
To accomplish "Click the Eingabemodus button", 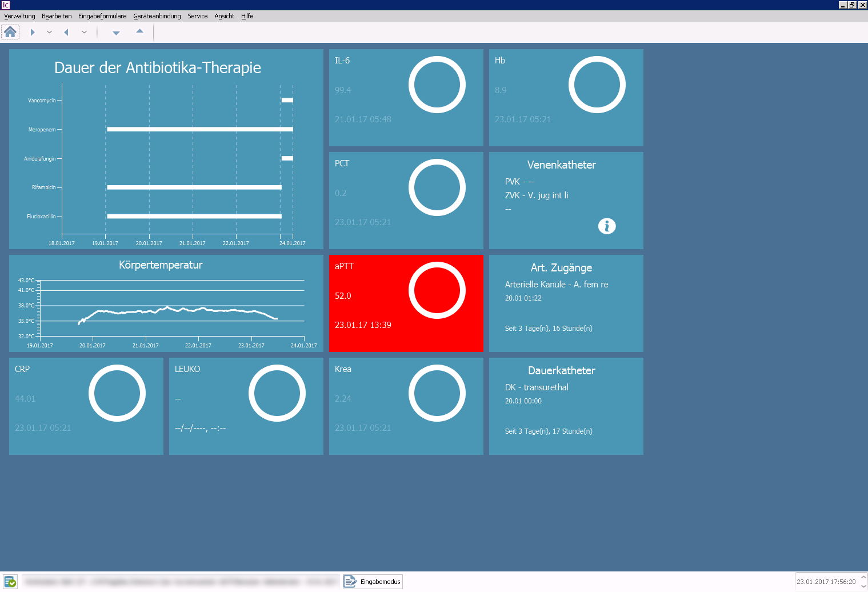I will click(373, 582).
